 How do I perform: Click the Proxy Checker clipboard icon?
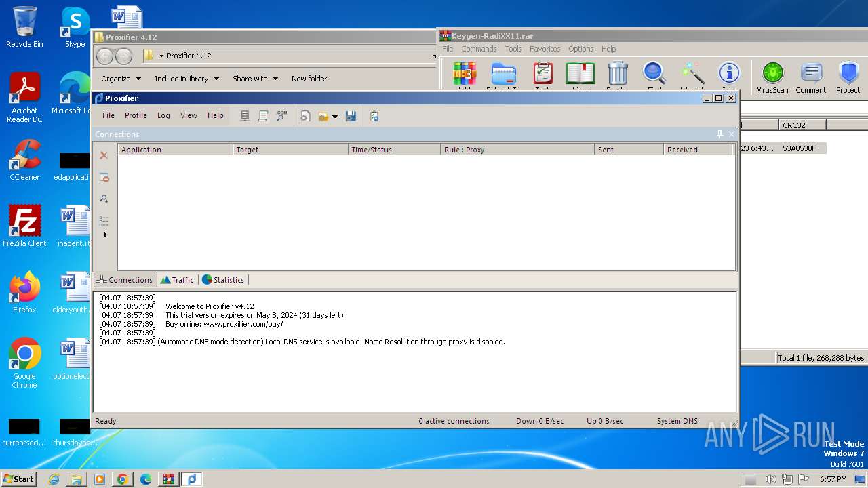(x=374, y=116)
